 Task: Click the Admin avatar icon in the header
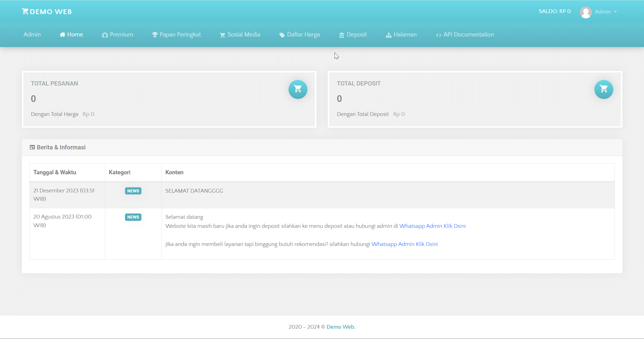click(586, 12)
